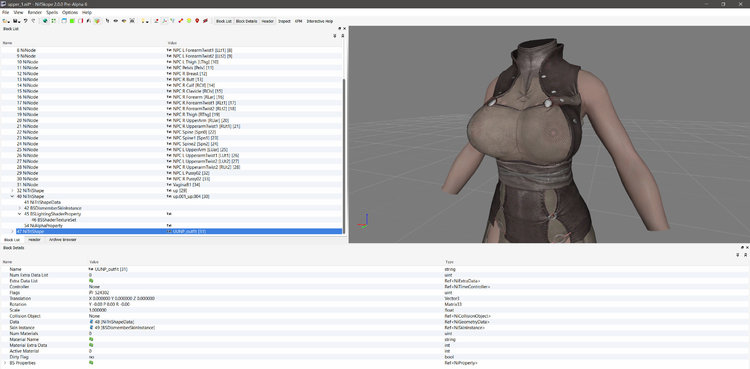Click the blue window-frame icon in toolbar
Viewport: 750px width, 369px height.
point(64,21)
